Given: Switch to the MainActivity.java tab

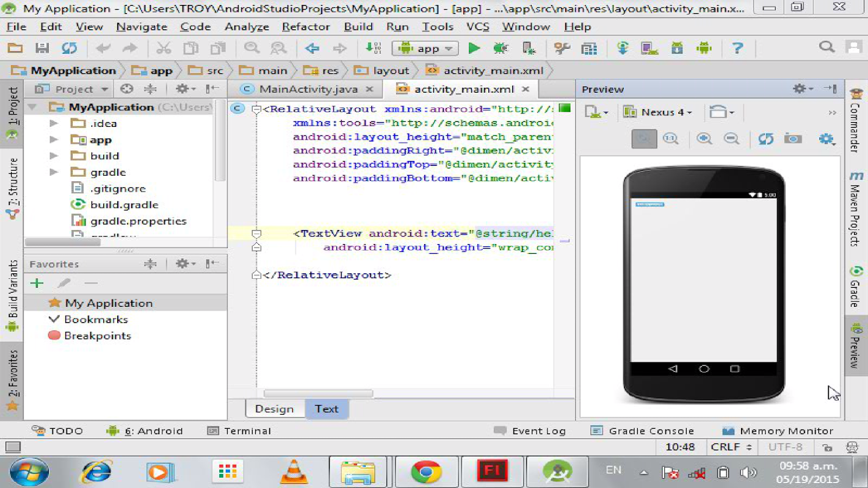Looking at the screenshot, I should pyautogui.click(x=308, y=89).
